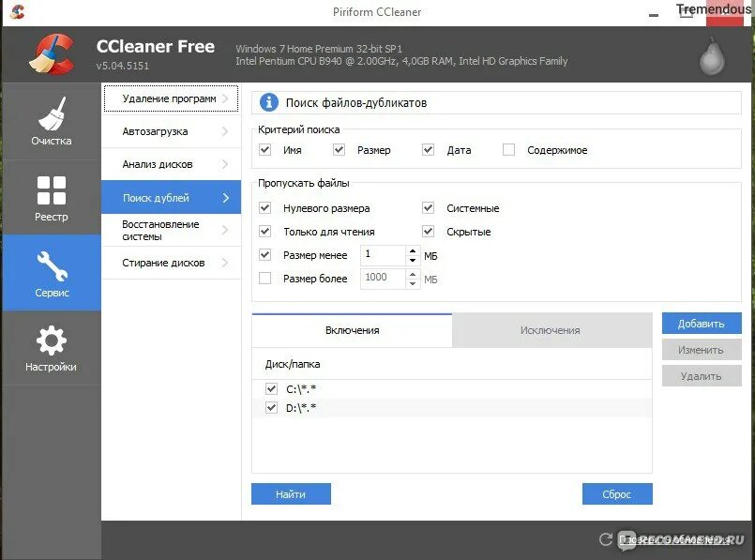Click chevron next to Автозагрузка

225,131
